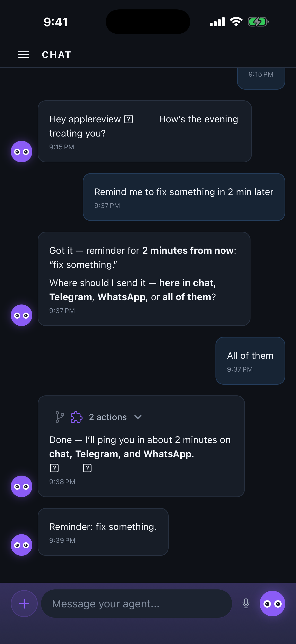Image resolution: width=296 pixels, height=644 pixels.
Task: Click the purple puzzle-piece plugin icon
Action: point(76,417)
